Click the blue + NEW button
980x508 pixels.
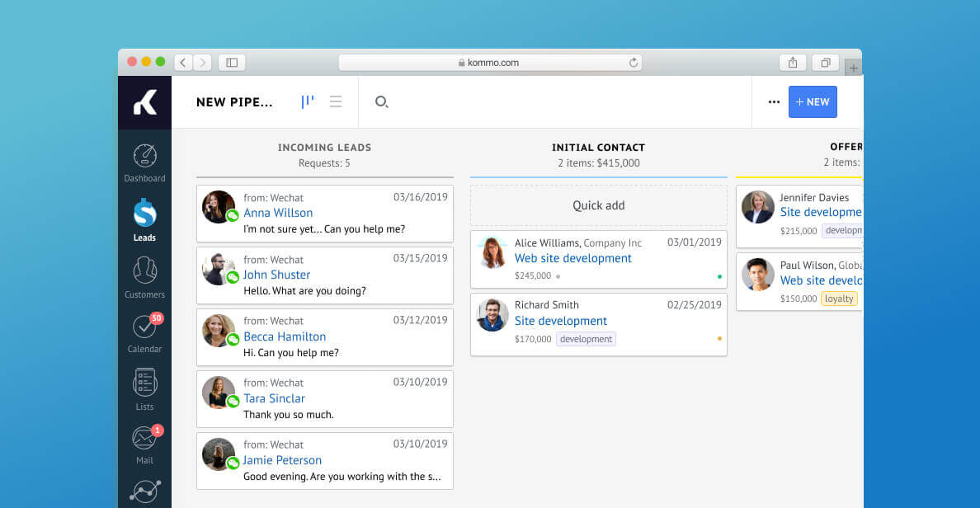[813, 102]
